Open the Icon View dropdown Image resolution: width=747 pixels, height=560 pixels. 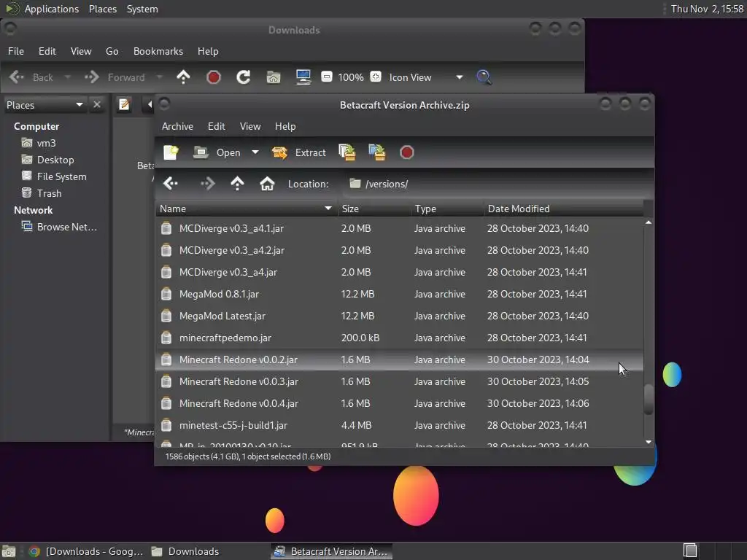pos(425,77)
